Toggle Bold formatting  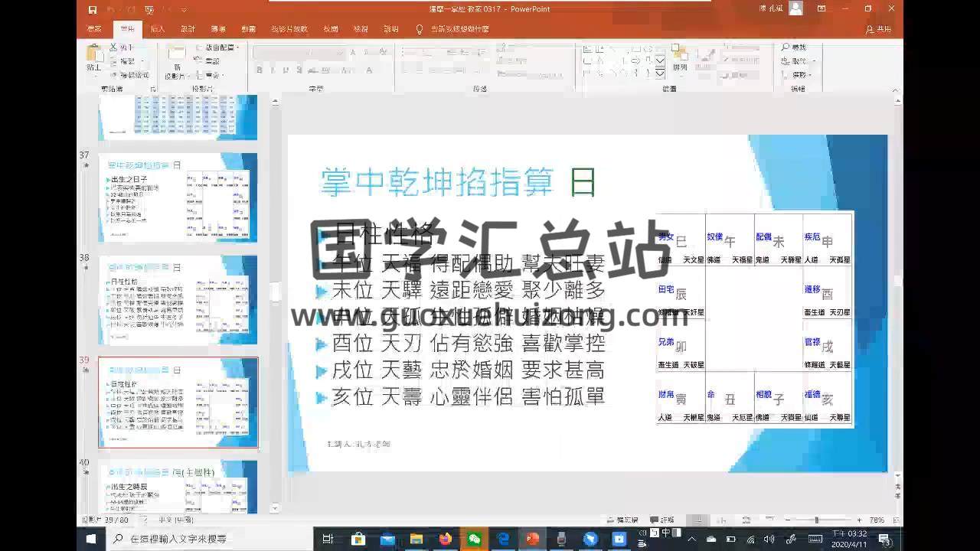coord(260,68)
